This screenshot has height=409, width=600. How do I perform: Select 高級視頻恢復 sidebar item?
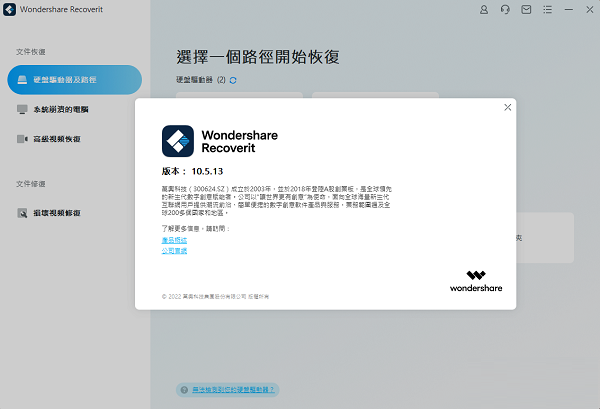point(49,139)
